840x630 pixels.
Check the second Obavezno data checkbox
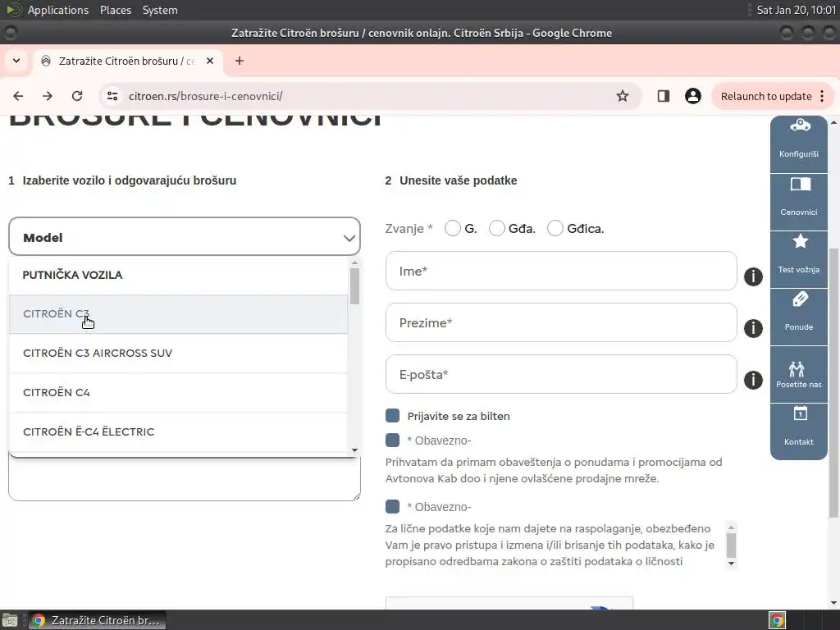coord(392,507)
